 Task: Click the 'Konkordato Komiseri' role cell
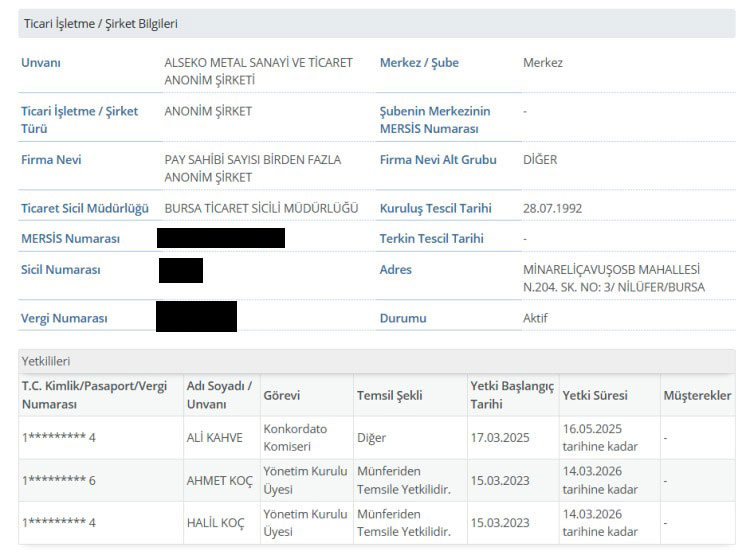pos(296,438)
